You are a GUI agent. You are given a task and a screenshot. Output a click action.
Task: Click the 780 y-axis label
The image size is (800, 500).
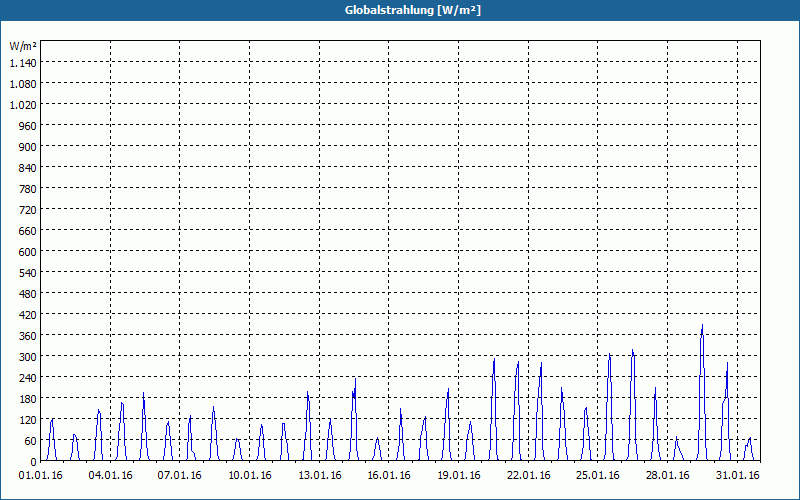pos(28,189)
